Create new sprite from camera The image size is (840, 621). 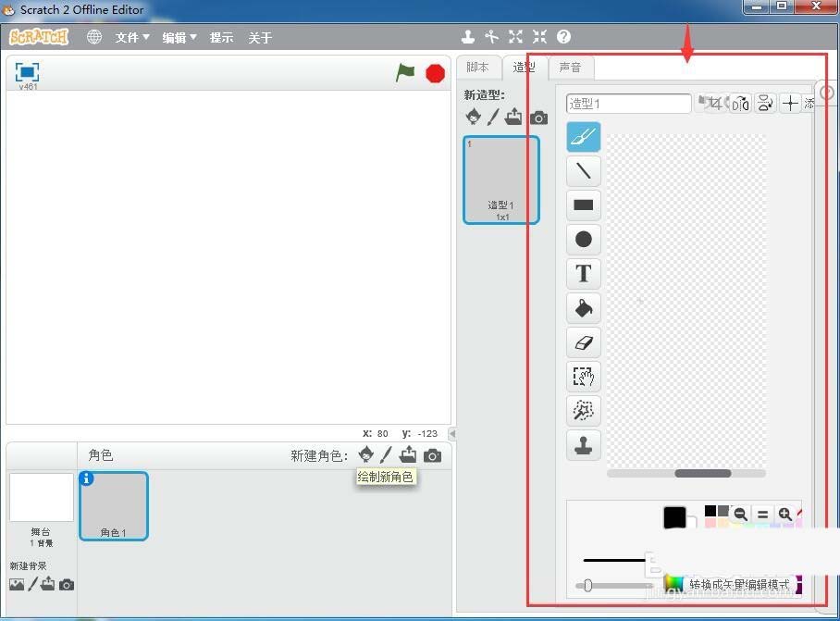pos(432,456)
